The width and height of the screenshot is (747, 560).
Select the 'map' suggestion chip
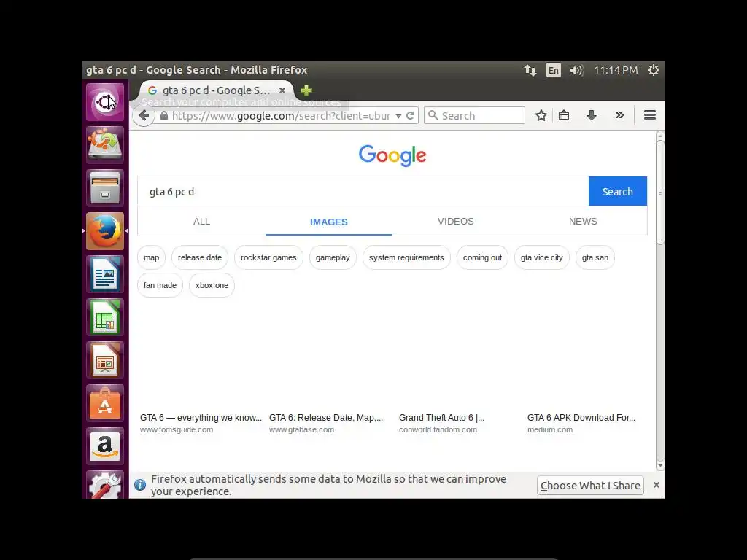pos(152,257)
